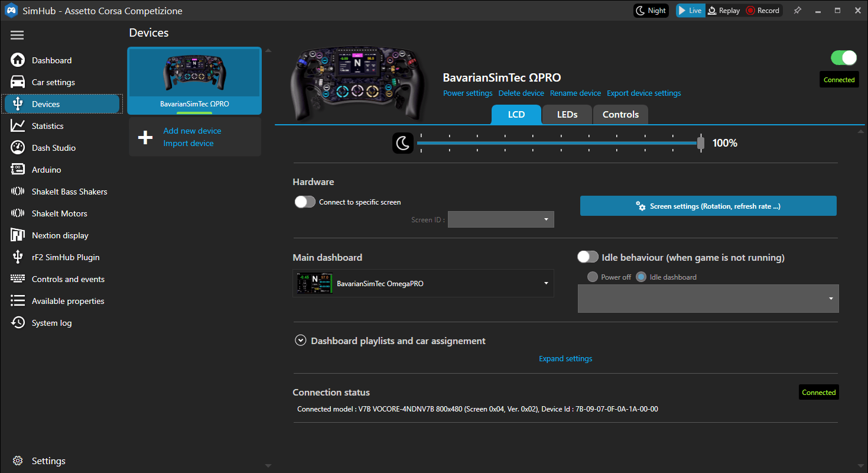Click the moon icon beside brightness slider
This screenshot has width=868, height=473.
[403, 143]
